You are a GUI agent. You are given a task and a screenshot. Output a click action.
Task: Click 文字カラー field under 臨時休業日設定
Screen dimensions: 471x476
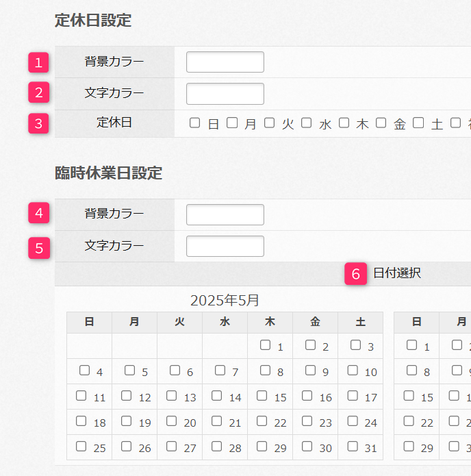pos(225,246)
